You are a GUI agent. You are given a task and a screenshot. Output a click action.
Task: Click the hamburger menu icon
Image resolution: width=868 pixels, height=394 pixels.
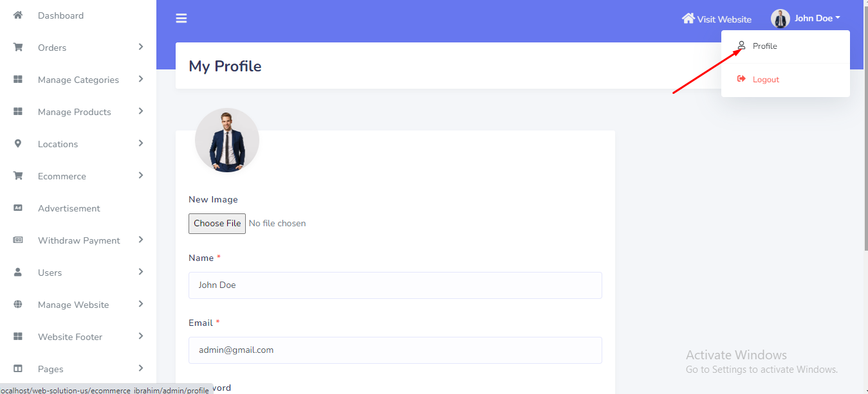coord(181,19)
